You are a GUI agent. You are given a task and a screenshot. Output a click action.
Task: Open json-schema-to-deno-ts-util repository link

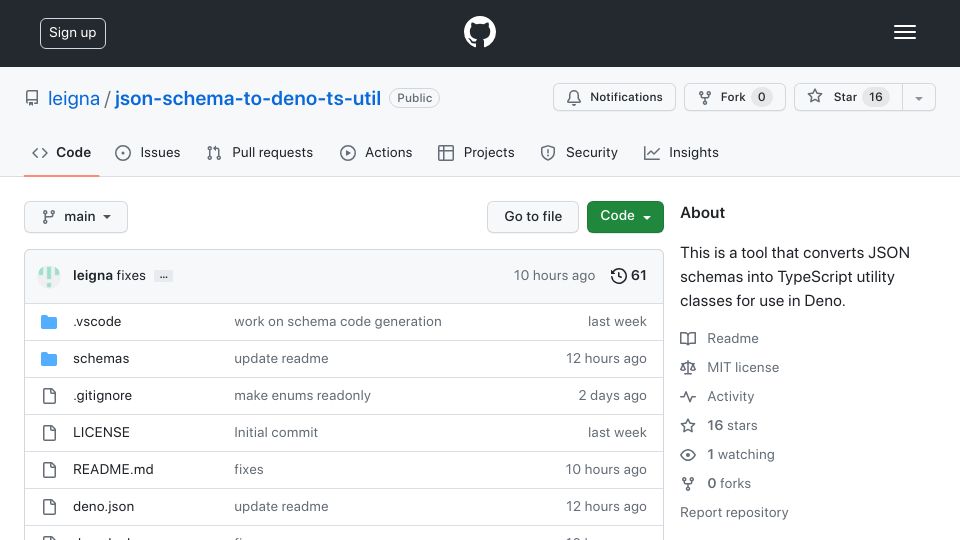point(247,98)
